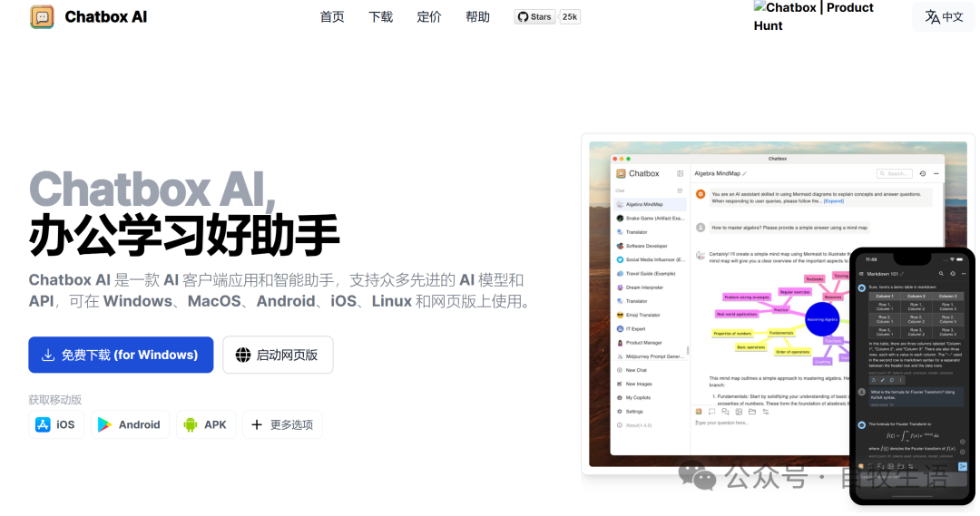Click the Search field in the preview window

click(x=895, y=174)
